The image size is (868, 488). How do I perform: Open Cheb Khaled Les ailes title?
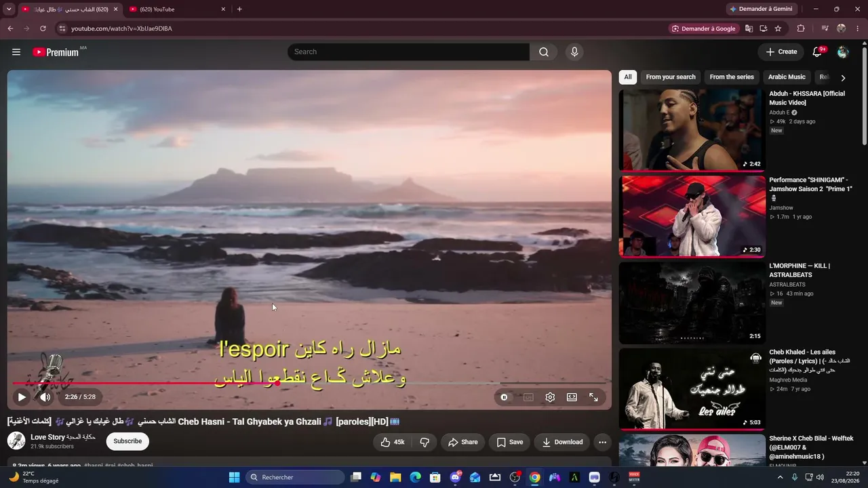point(810,361)
